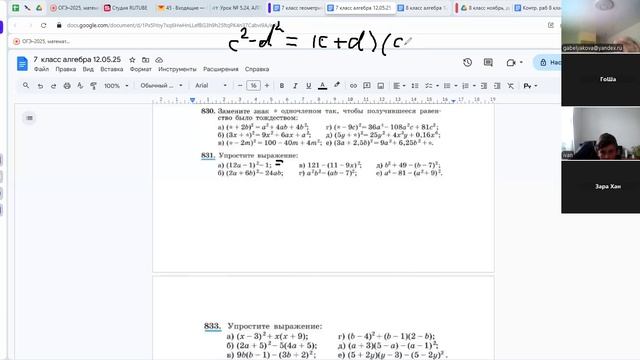This screenshot has height=360, width=640.
Task: Click the share access button
Action: click(549, 62)
